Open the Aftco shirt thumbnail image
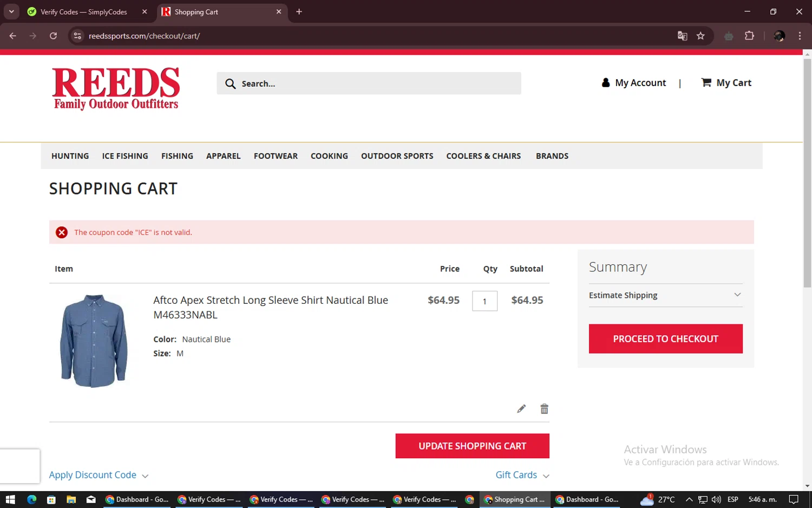Image resolution: width=812 pixels, height=508 pixels. point(94,341)
